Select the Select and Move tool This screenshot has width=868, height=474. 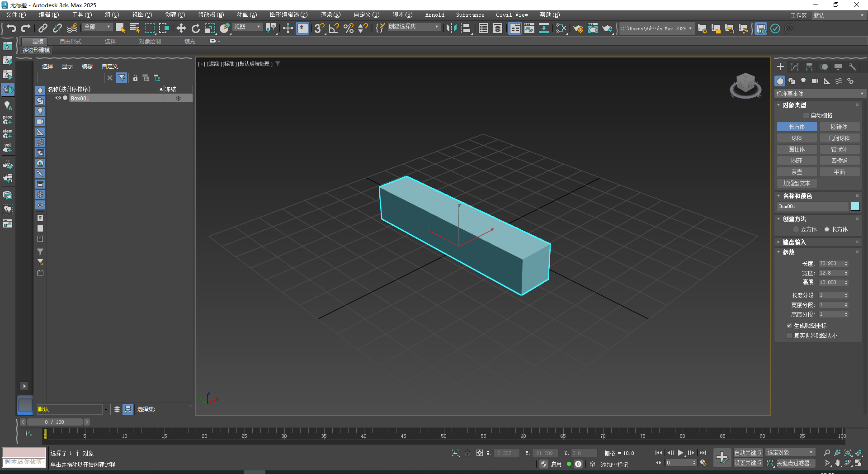181,28
